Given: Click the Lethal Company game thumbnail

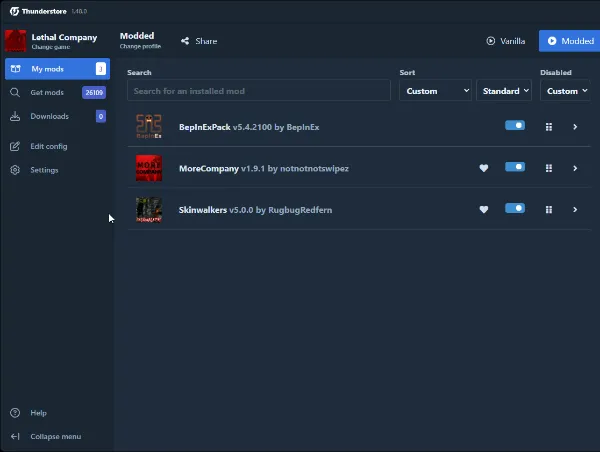Looking at the screenshot, I should (16, 41).
